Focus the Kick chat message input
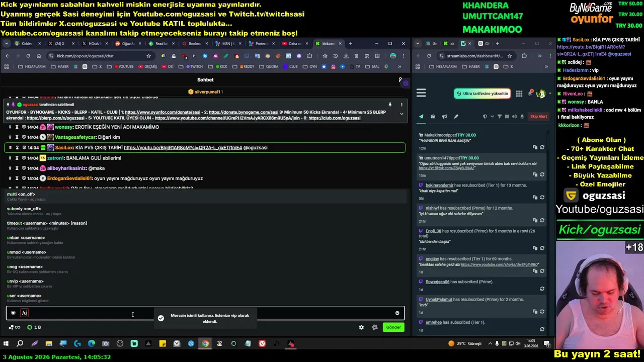The image size is (644, 362). point(205,313)
